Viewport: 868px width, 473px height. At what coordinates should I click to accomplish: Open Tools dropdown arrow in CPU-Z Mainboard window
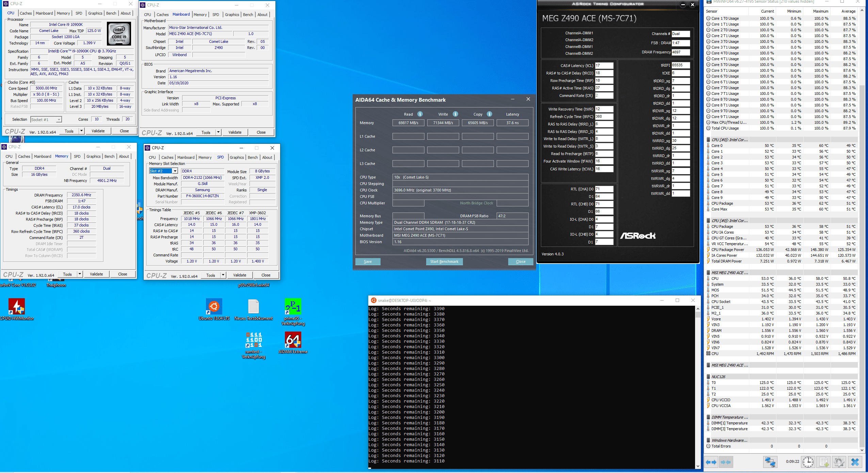click(218, 132)
